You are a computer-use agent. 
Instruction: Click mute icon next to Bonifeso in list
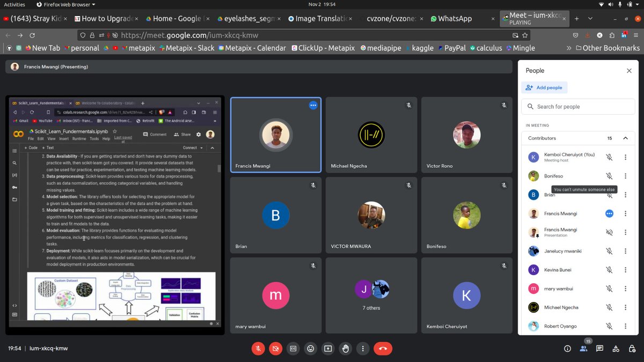[x=609, y=176]
